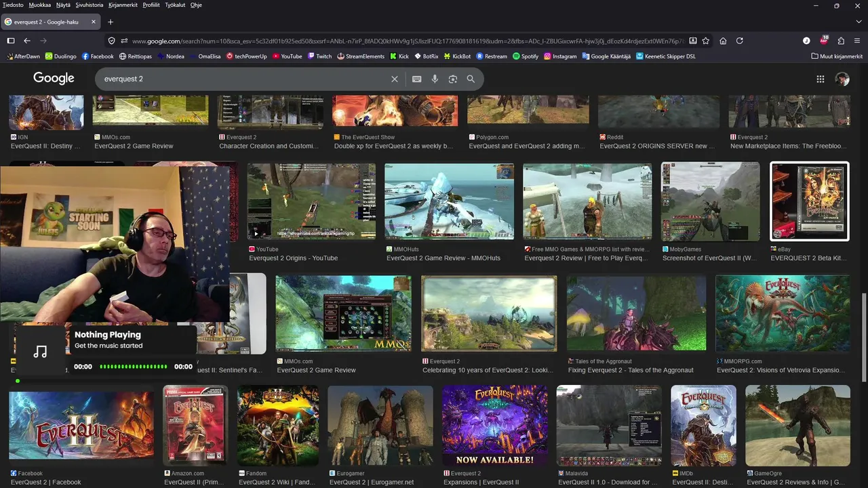
Task: Open the Facebook bookmark
Action: 98,56
